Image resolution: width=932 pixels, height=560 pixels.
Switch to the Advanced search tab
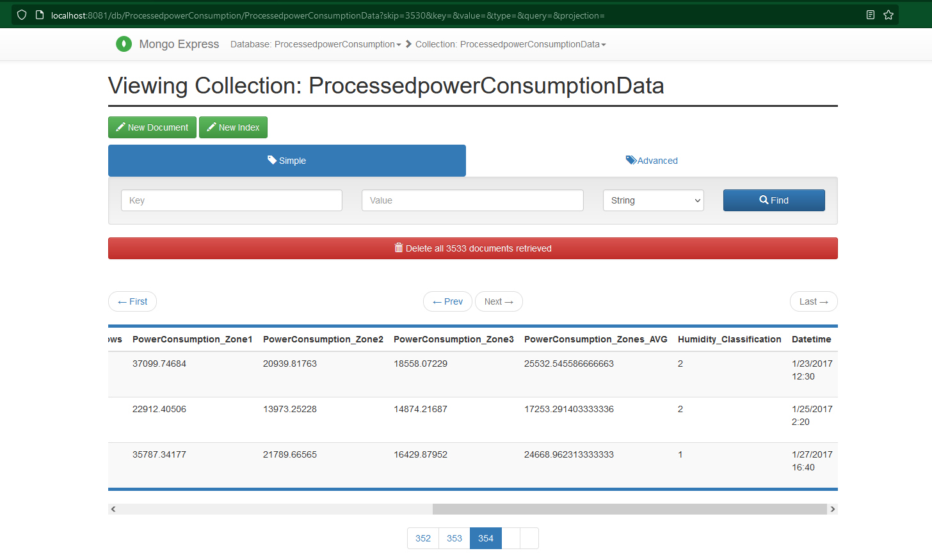[x=652, y=160]
